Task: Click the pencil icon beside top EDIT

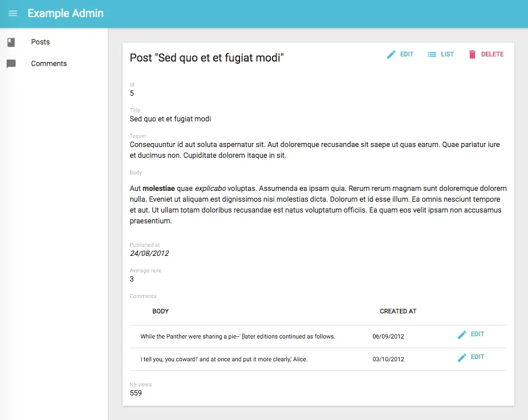Action: 391,55
